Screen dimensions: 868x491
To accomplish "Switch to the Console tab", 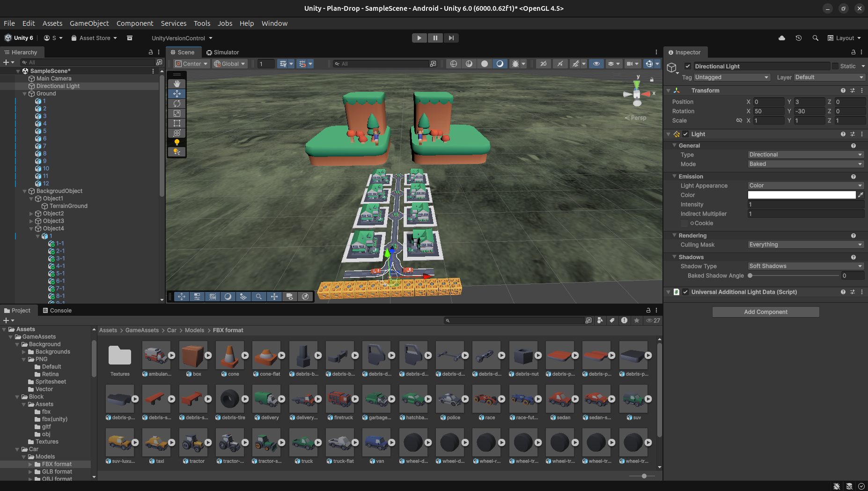I will [x=57, y=311].
